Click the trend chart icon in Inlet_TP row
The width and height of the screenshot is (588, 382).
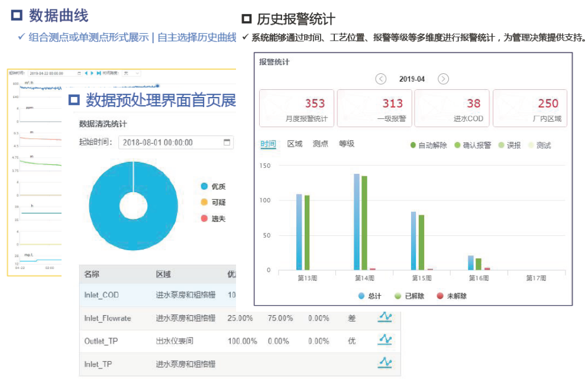(385, 361)
